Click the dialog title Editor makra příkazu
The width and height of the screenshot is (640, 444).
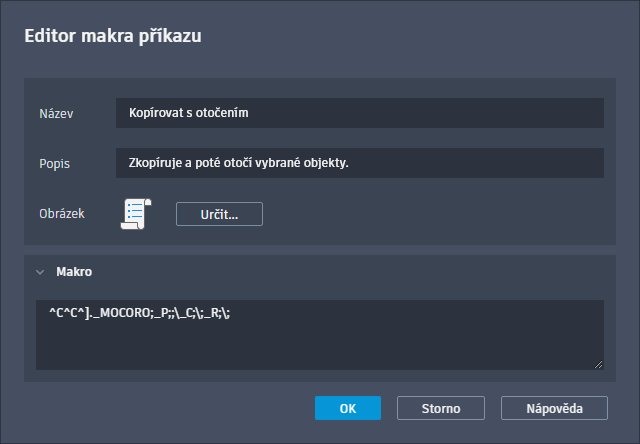coord(114,37)
